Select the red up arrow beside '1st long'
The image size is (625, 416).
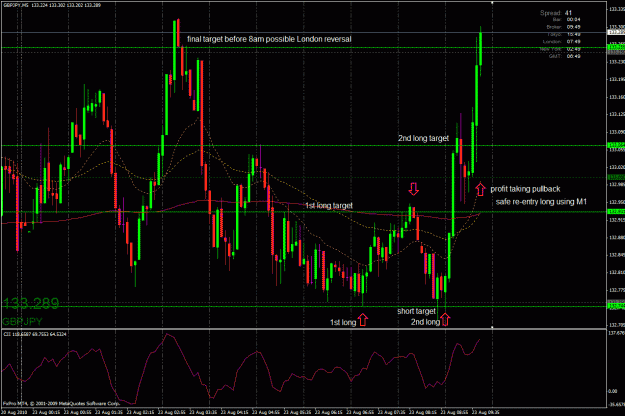tap(363, 320)
